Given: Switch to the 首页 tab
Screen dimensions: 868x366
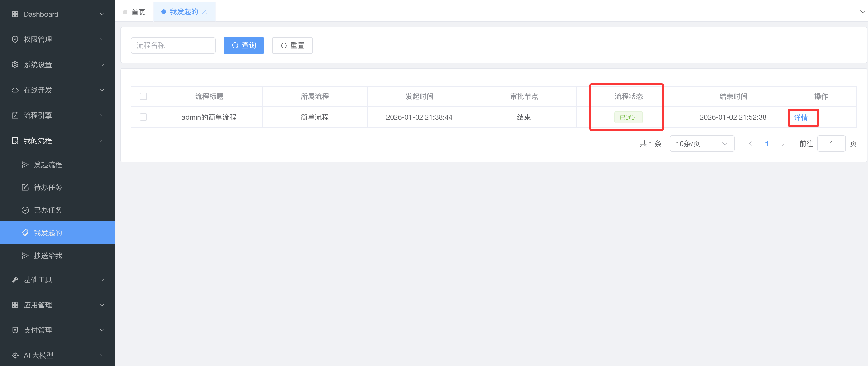Looking at the screenshot, I should click(138, 12).
